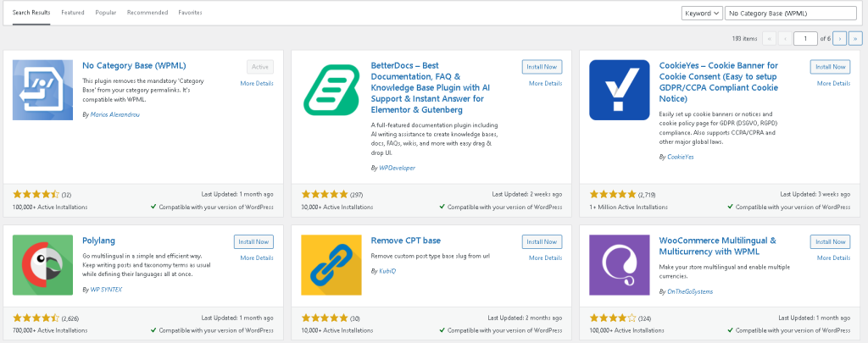Click the Remove CPT base chain icon

pos(331,264)
